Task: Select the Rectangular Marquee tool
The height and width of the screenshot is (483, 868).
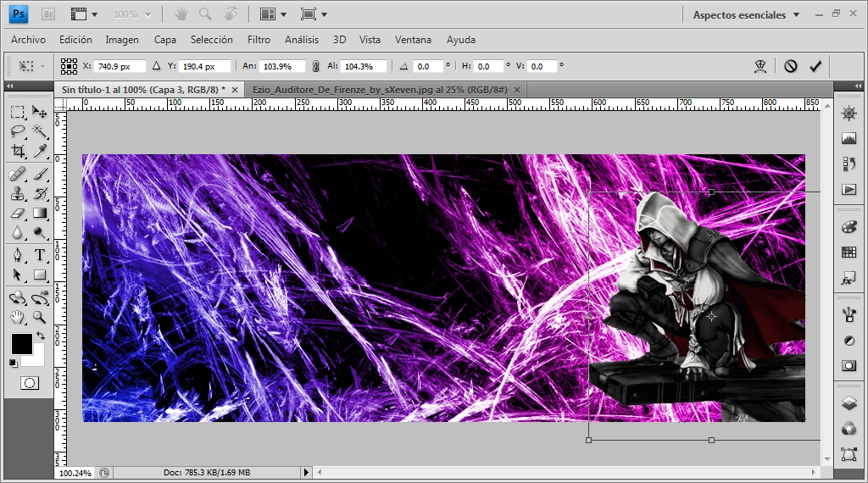Action: tap(18, 113)
